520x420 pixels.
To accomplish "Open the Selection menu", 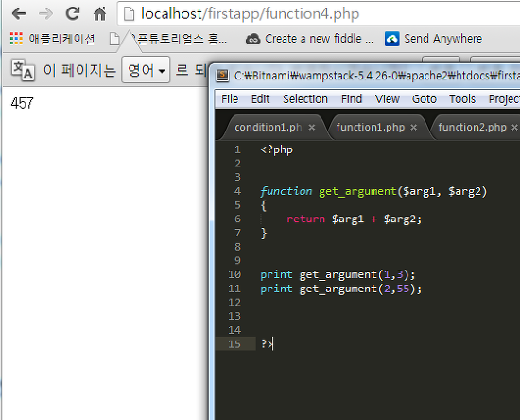I will pyautogui.click(x=305, y=99).
